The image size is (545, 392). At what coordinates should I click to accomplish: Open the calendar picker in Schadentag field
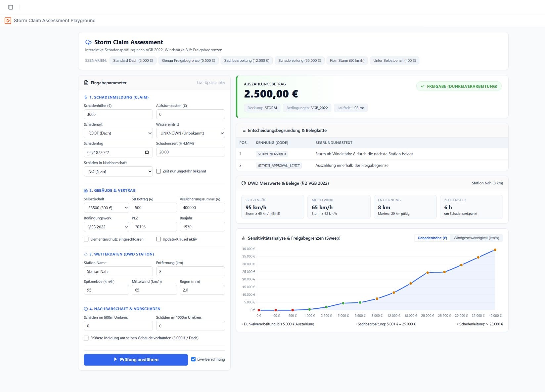click(x=147, y=152)
